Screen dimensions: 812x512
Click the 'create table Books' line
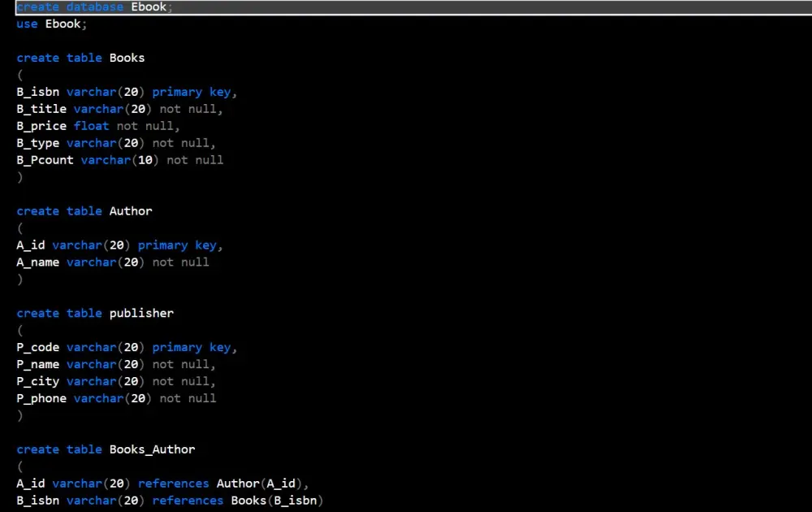[80, 58]
